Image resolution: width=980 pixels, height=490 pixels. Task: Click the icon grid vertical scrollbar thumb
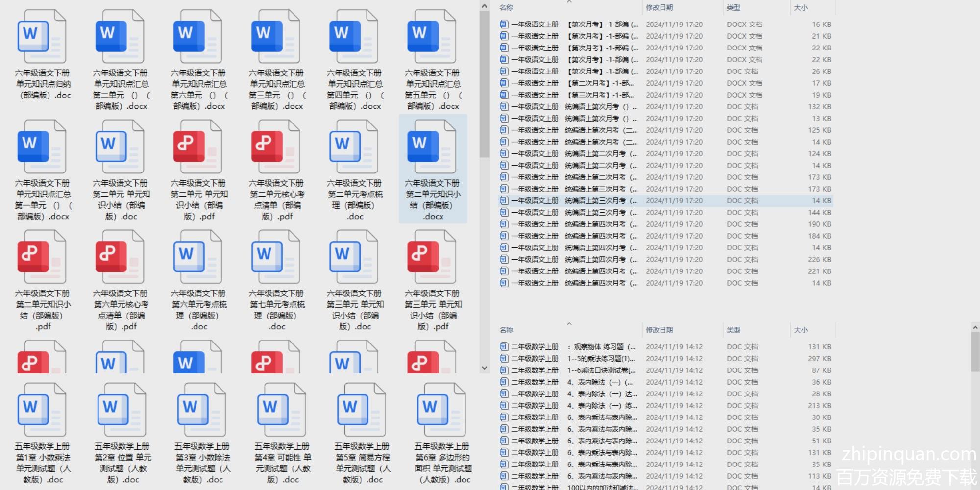[484, 83]
